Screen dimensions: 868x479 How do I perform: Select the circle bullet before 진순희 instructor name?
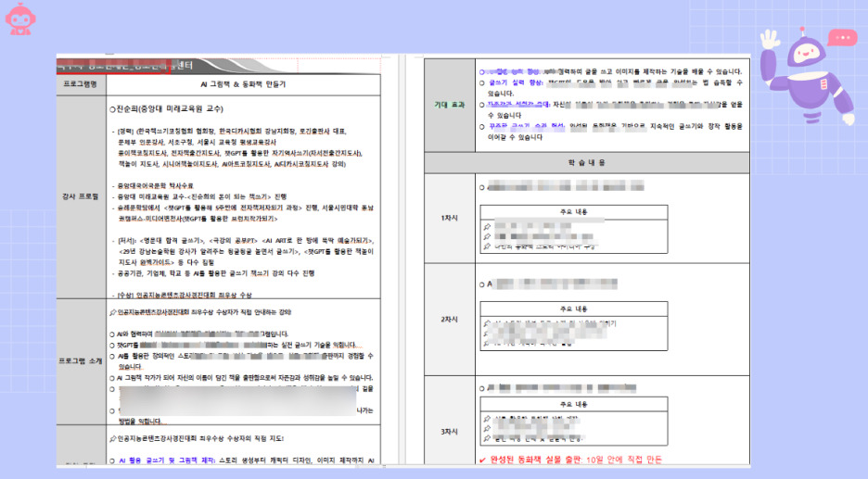point(112,109)
